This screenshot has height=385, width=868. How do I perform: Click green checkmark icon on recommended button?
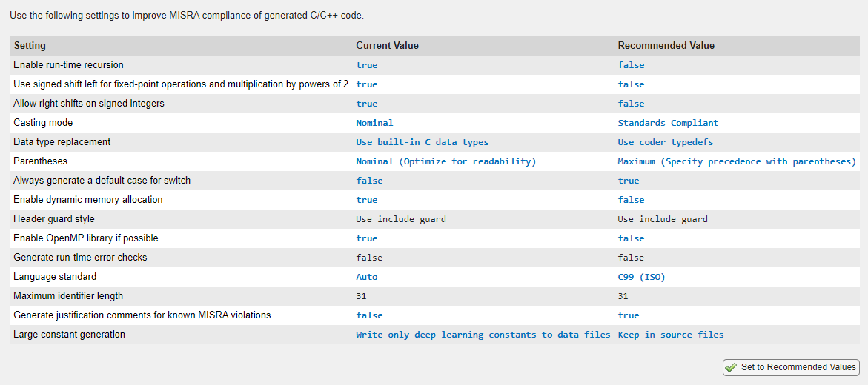click(x=731, y=367)
